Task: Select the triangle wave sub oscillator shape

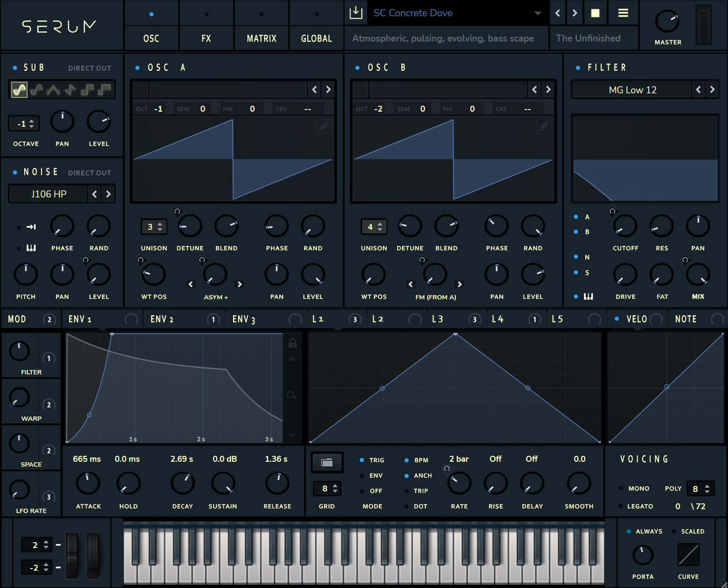Action: pos(53,90)
